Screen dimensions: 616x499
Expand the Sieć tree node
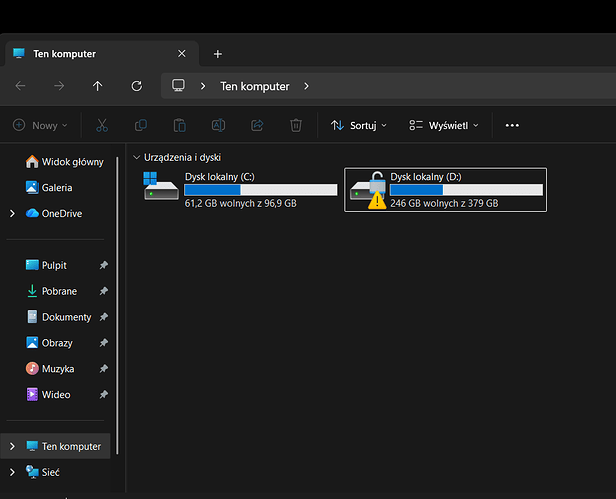tap(12, 472)
